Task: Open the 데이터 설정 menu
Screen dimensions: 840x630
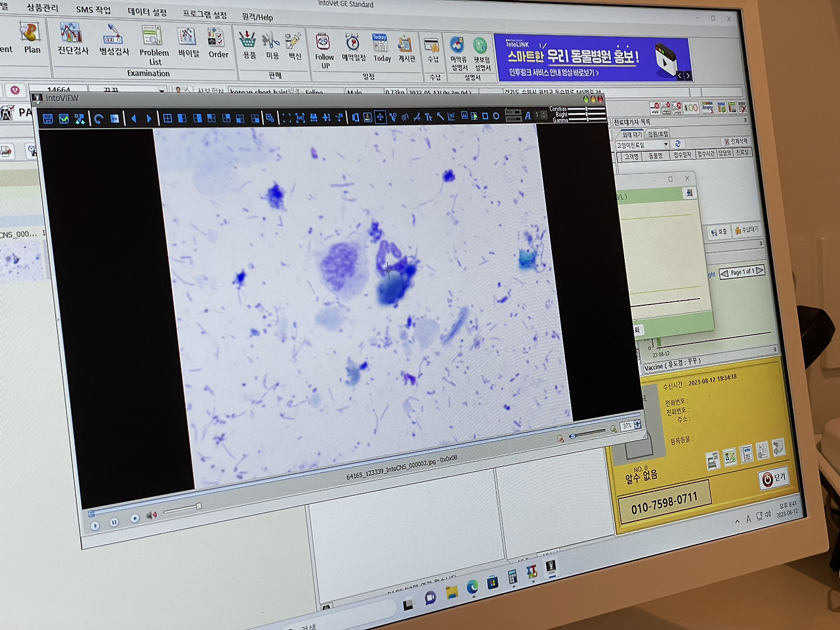Action: pos(147,12)
